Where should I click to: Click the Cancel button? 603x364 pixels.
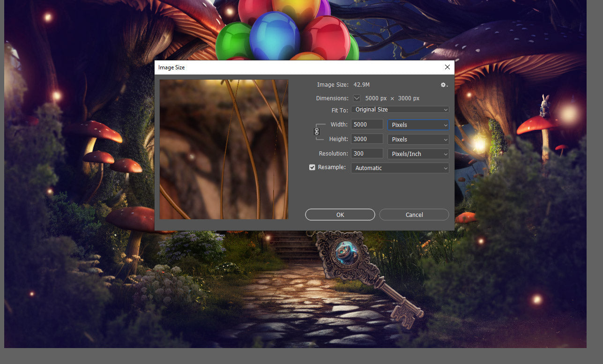414,215
